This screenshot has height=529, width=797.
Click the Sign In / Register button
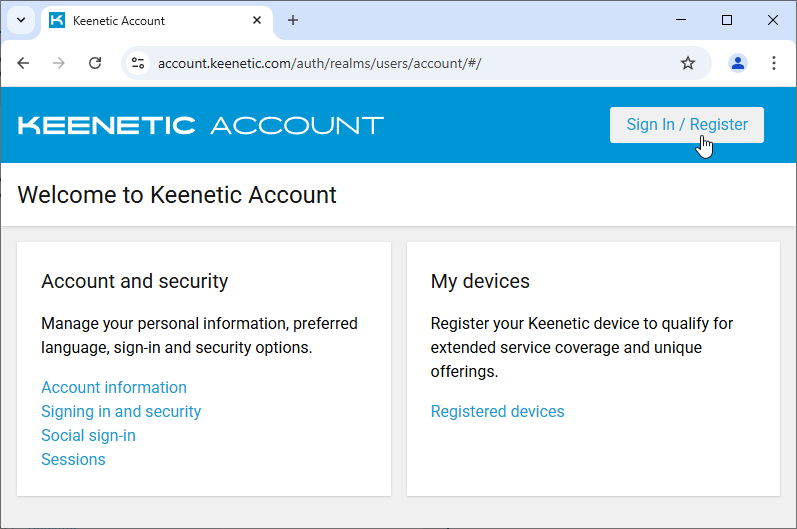[x=686, y=125]
